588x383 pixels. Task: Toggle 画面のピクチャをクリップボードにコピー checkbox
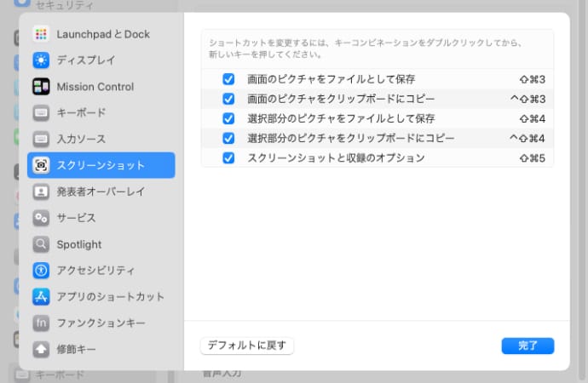coord(228,99)
